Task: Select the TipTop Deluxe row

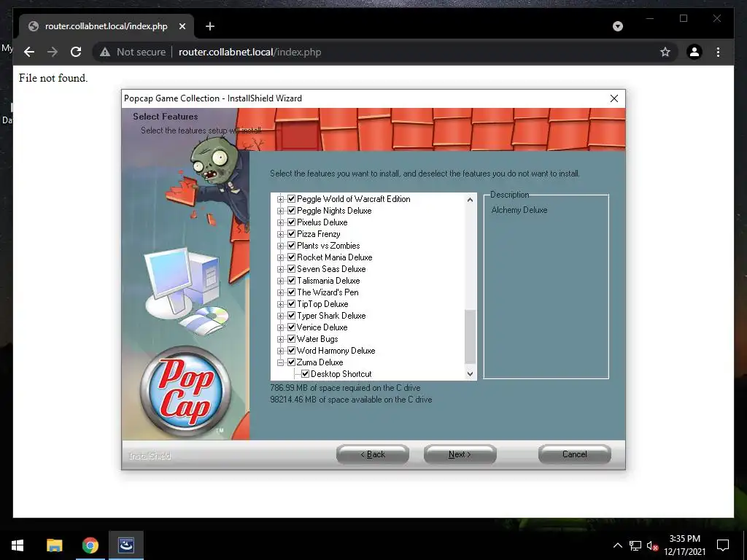Action: [x=322, y=304]
